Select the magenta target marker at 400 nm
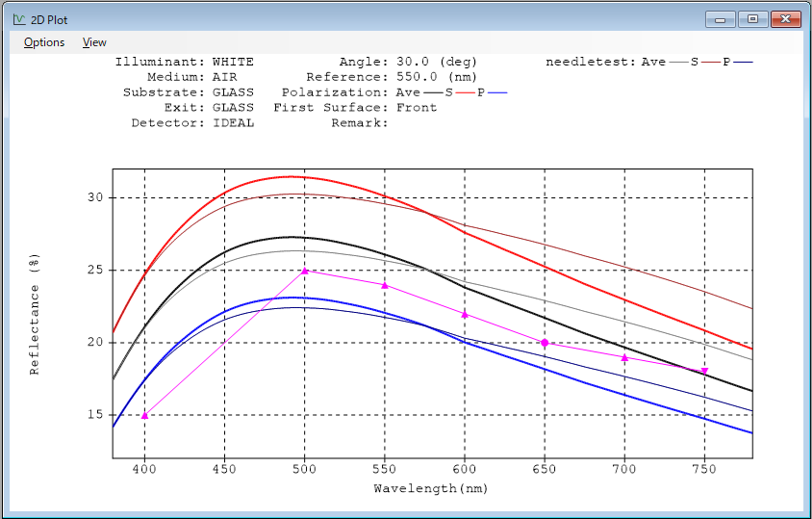812x519 pixels. pyautogui.click(x=144, y=415)
